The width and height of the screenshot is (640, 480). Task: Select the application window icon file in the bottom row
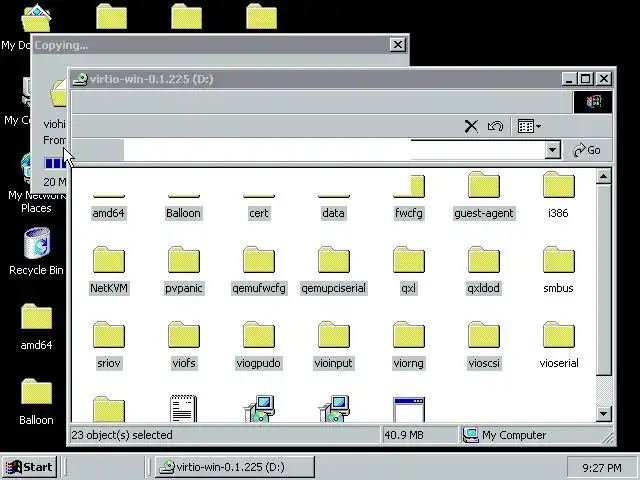(409, 409)
